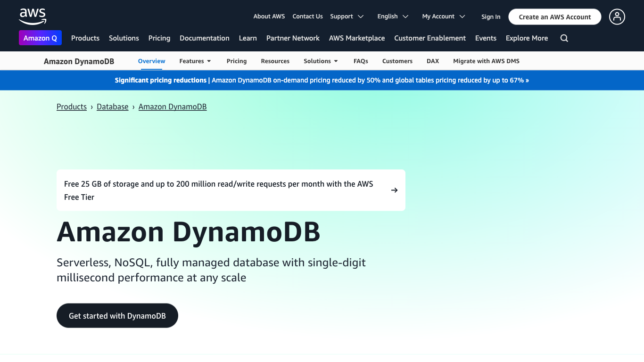The height and width of the screenshot is (362, 644).
Task: Click the Contact Us link
Action: (307, 16)
